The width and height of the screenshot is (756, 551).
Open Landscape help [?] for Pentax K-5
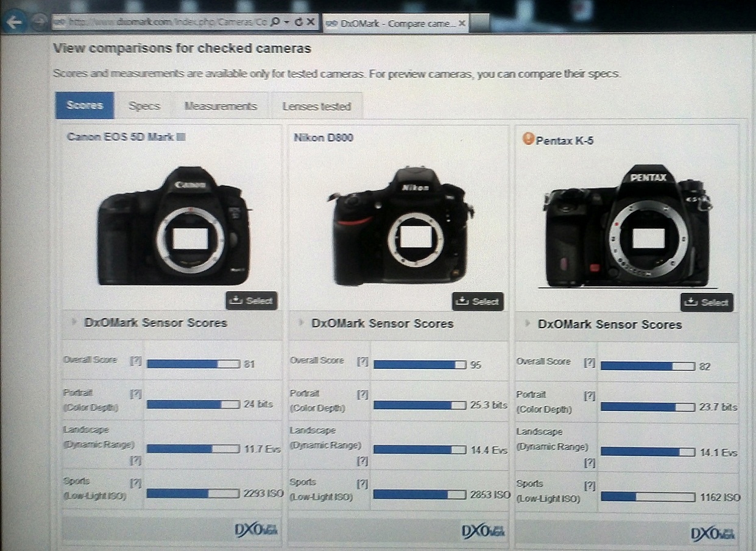pyautogui.click(x=590, y=463)
